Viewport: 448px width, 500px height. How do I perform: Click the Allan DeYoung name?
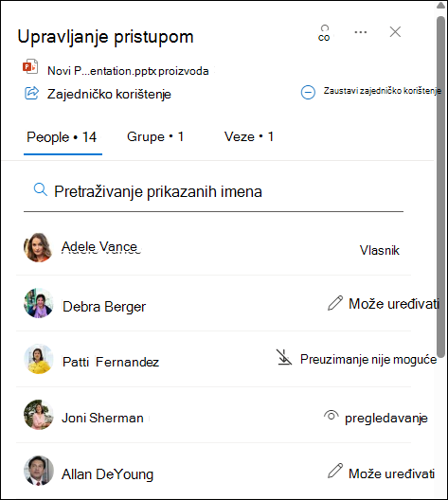[107, 474]
